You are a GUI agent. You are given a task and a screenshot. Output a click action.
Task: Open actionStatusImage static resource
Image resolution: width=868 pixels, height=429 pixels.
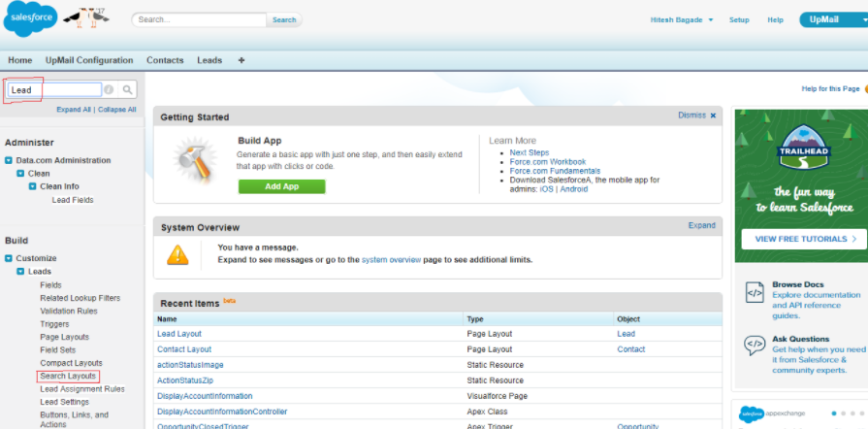pos(190,365)
